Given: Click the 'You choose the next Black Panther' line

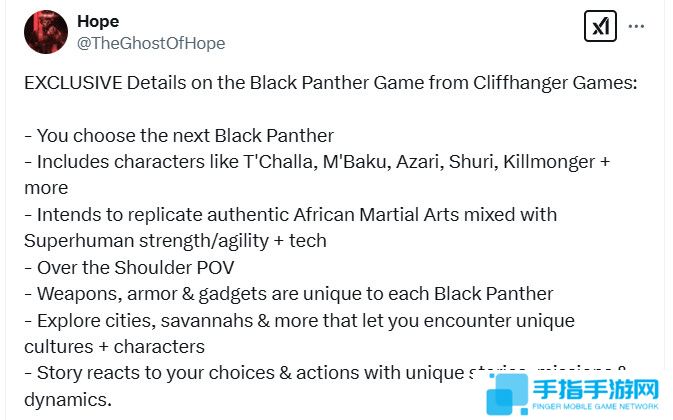Looking at the screenshot, I should [179, 136].
